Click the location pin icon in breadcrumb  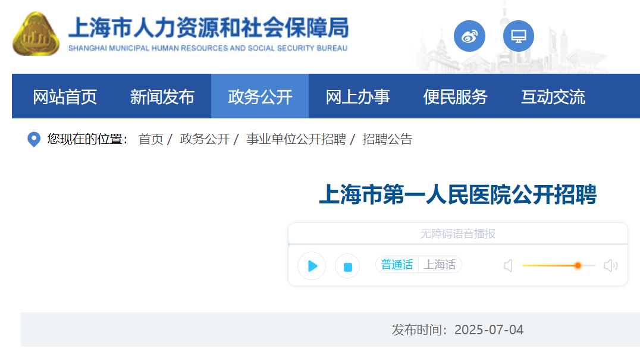[x=34, y=139]
